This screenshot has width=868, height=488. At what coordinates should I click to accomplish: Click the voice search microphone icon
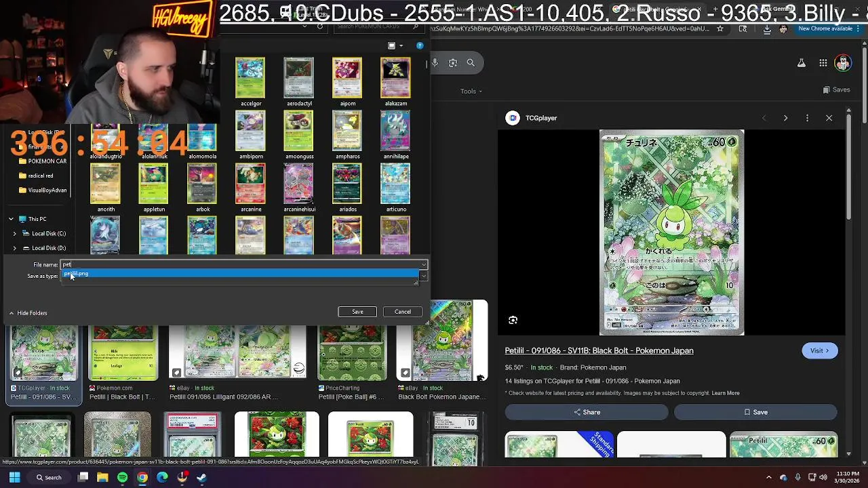[x=435, y=62]
